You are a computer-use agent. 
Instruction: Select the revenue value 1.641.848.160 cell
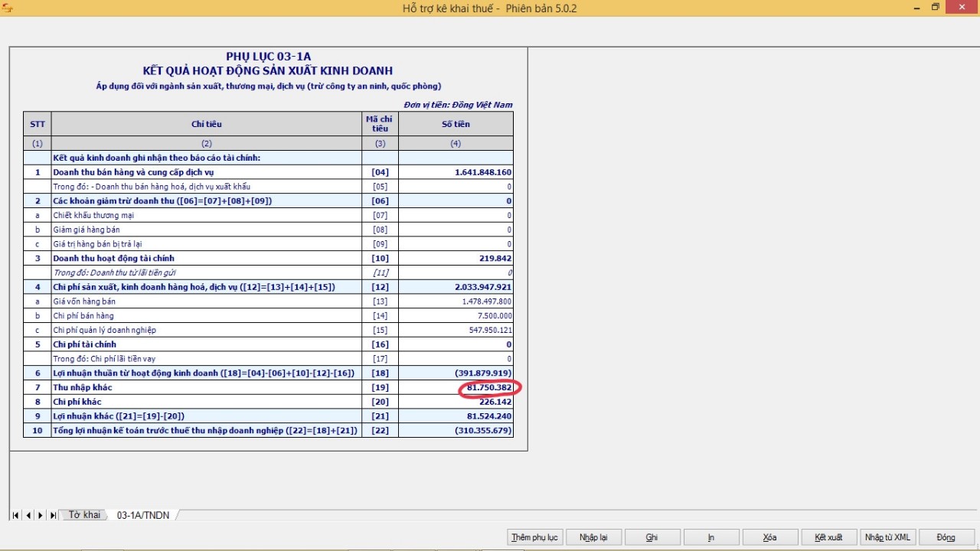pos(456,172)
